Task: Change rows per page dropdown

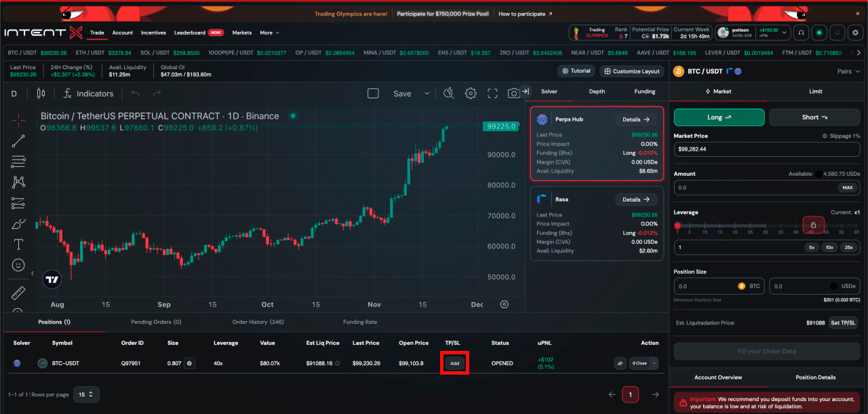Action: pyautogui.click(x=86, y=394)
